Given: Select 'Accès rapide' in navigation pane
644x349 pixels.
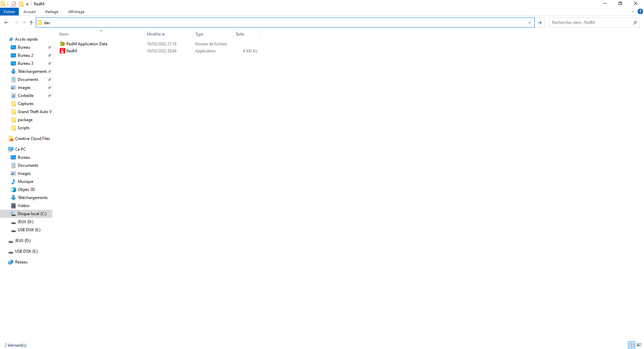Looking at the screenshot, I should [x=26, y=39].
